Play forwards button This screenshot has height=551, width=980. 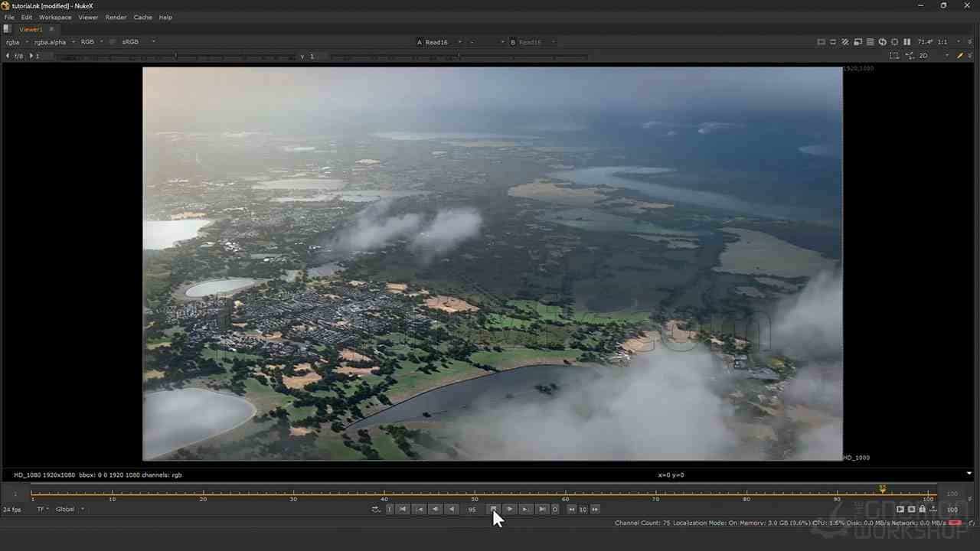pos(509,509)
